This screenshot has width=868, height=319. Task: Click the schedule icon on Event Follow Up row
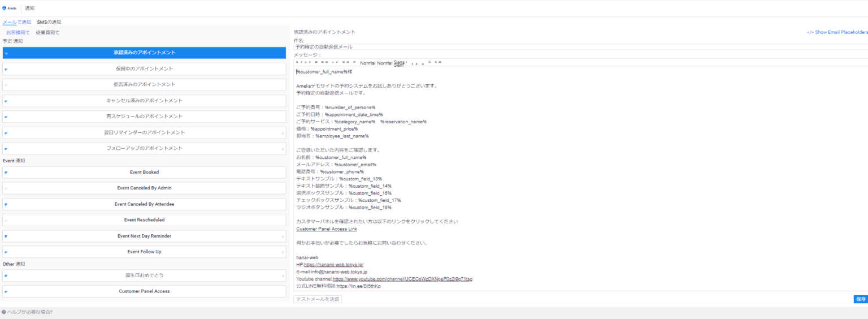[283, 252]
